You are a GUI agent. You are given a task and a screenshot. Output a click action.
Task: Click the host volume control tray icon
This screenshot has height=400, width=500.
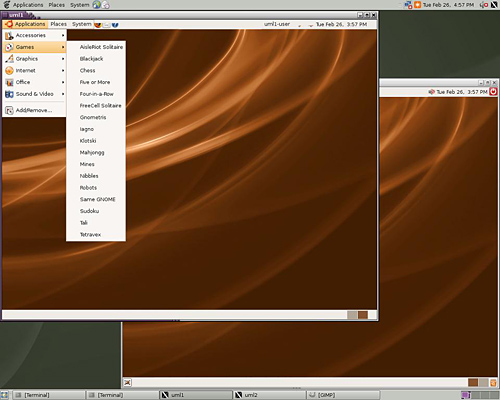[484, 5]
